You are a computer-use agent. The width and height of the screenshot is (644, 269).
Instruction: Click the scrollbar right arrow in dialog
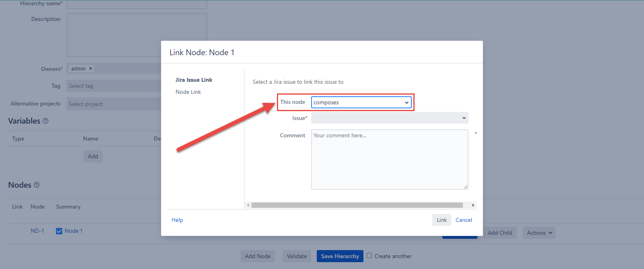point(473,205)
